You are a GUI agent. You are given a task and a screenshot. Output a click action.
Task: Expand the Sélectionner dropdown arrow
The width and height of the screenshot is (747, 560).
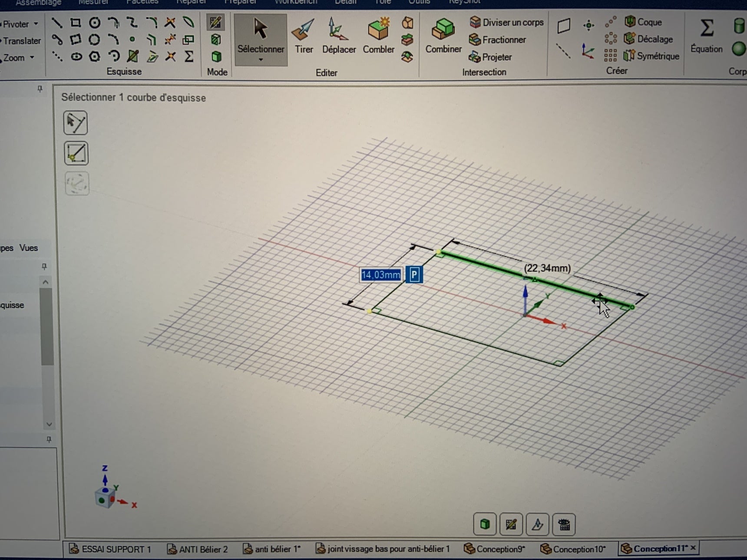click(x=261, y=60)
